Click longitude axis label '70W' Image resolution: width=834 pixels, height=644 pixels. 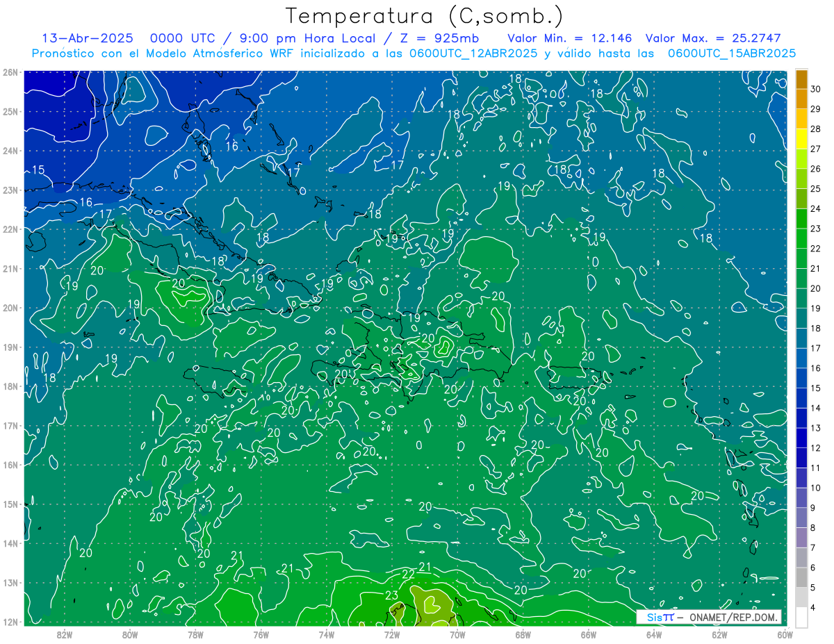(457, 634)
